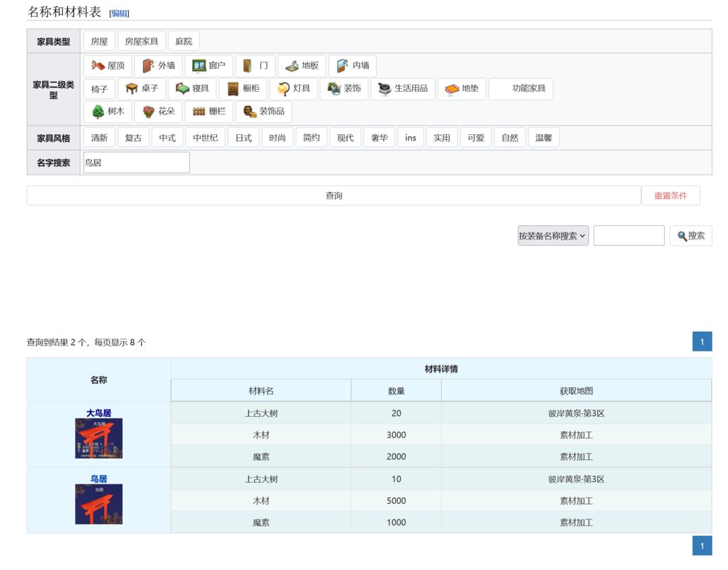This screenshot has width=728, height=570.
Task: Select the 内墙 inner wall filter
Action: pos(353,65)
